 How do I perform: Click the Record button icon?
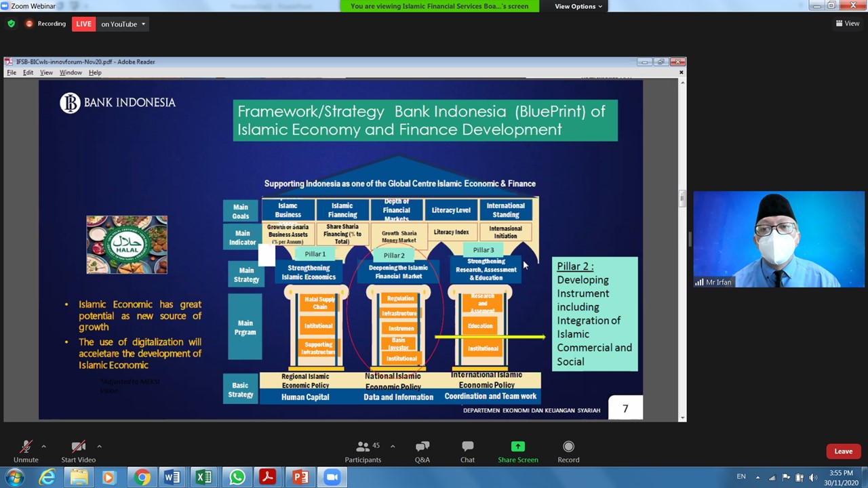pos(568,447)
